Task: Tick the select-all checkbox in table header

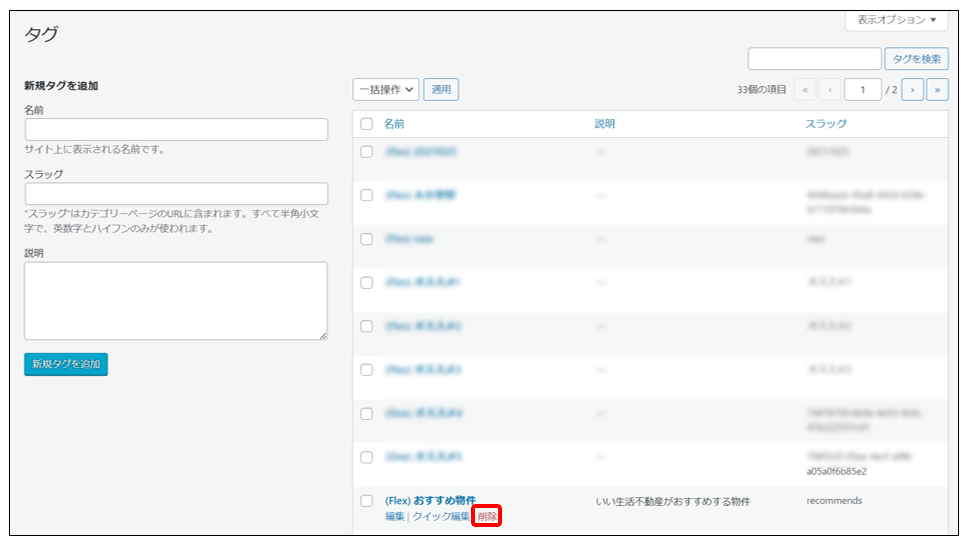Action: [x=367, y=124]
